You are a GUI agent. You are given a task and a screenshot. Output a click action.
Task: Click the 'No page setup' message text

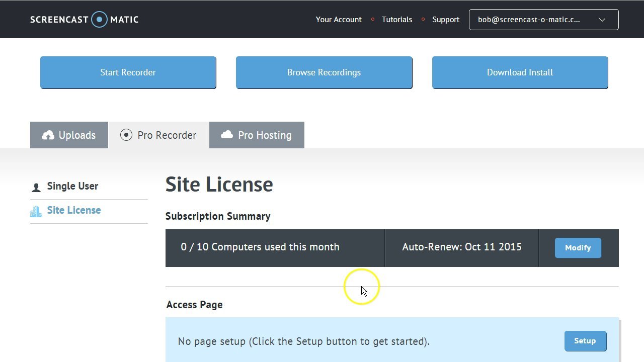pos(304,341)
